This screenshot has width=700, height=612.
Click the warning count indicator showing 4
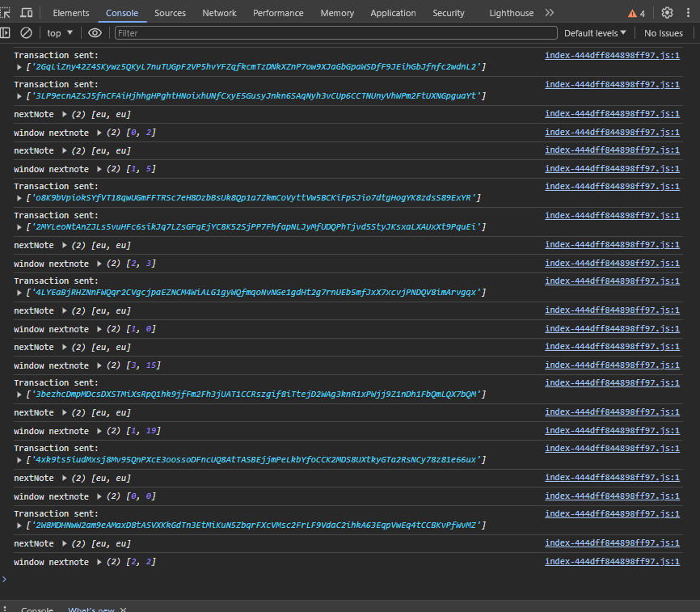pyautogui.click(x=637, y=14)
